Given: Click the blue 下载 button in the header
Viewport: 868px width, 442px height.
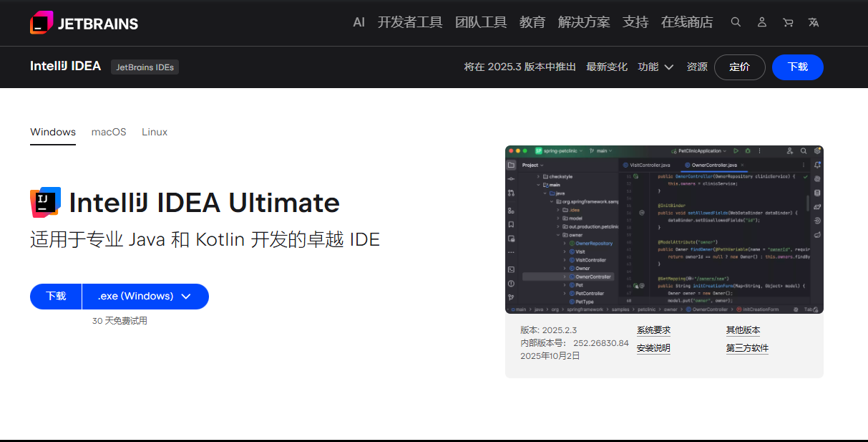Looking at the screenshot, I should [x=797, y=67].
